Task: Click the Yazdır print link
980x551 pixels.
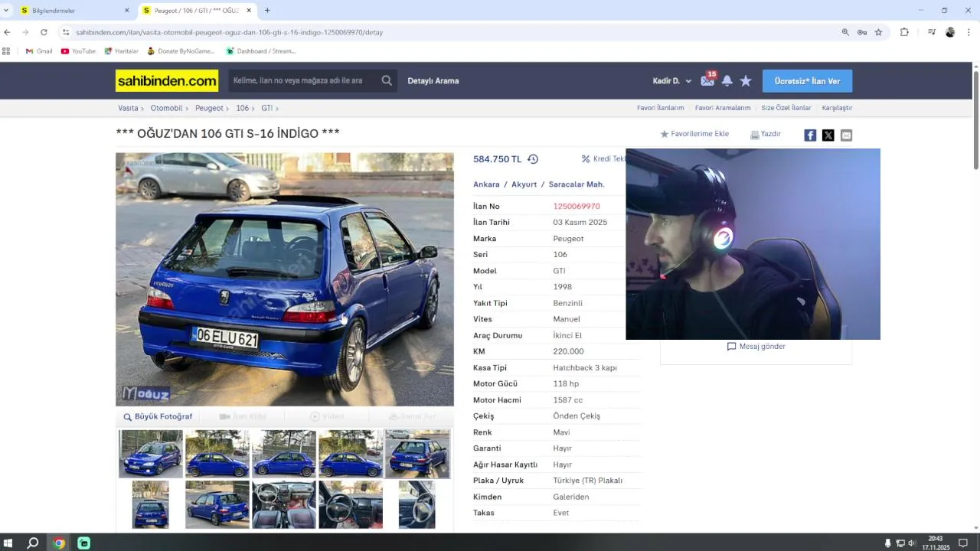Action: [x=766, y=134]
